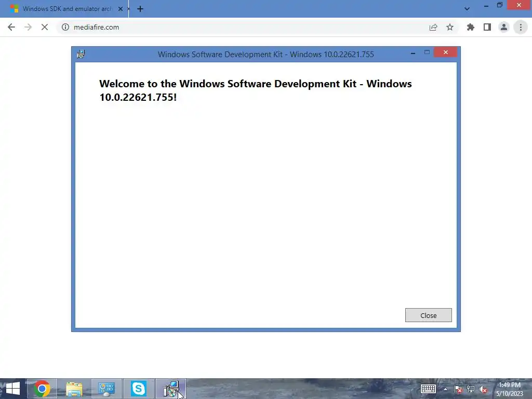Restore down the Chrome window
This screenshot has height=399, width=532.
click(x=499, y=5)
